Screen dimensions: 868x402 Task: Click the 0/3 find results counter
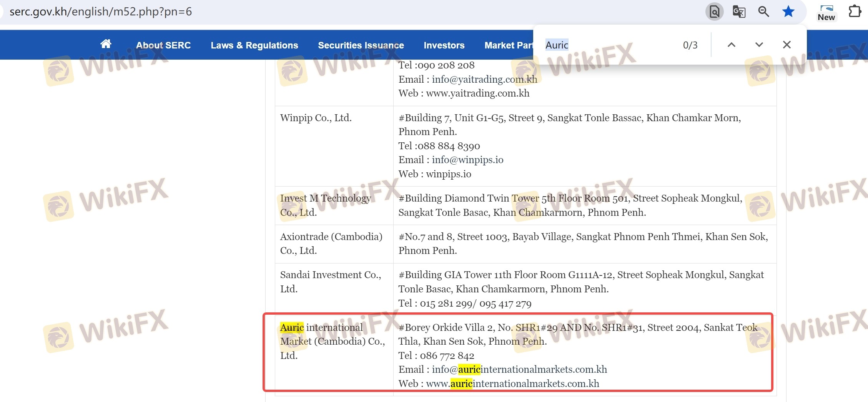point(690,45)
